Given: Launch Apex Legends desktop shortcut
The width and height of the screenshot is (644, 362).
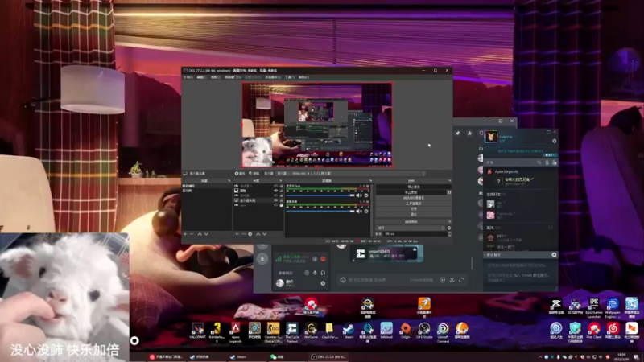Looking at the screenshot, I should 235,332.
